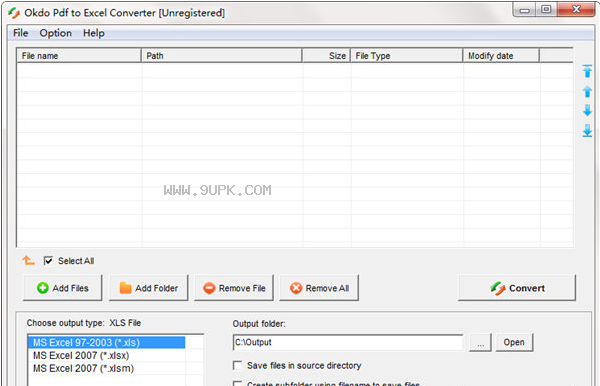Image resolution: width=600 pixels, height=386 pixels.
Task: Toggle the Select All checkbox
Action: click(48, 261)
